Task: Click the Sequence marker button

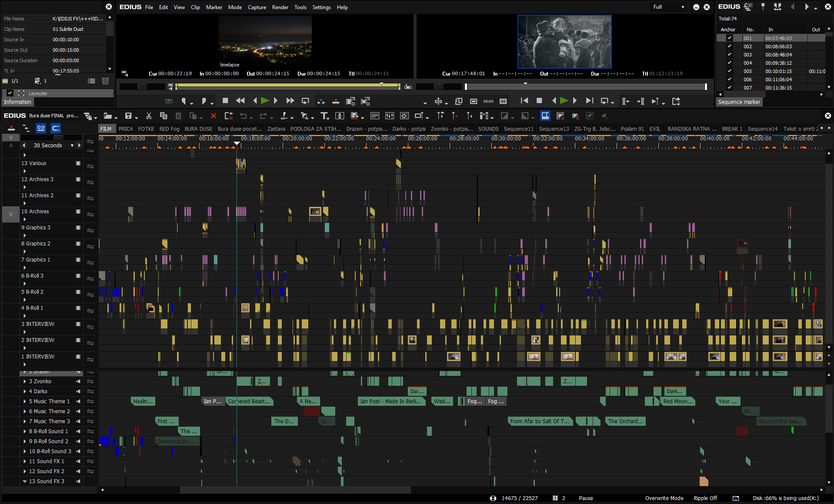Action: (x=739, y=102)
